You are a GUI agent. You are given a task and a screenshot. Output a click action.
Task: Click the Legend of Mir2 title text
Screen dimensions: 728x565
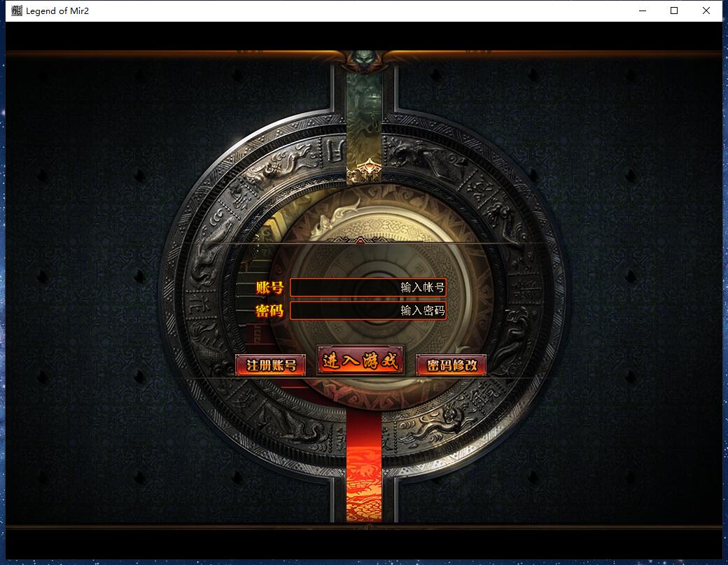tap(57, 11)
